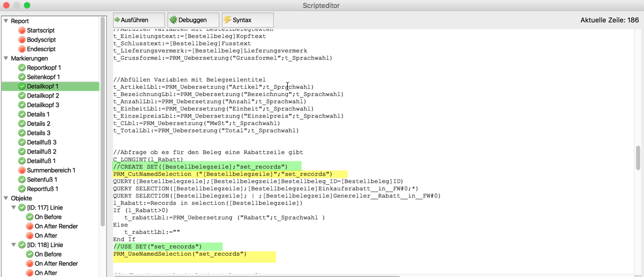Image resolution: width=644 pixels, height=277 pixels.
Task: Click the yellow highlighted PRM_UseNamedSelection line
Action: coord(180,254)
